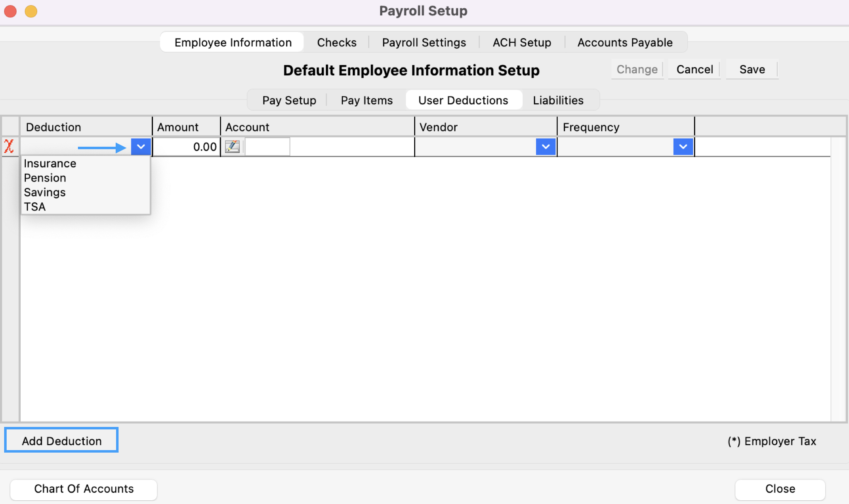
Task: Click the red window close button
Action: click(10, 11)
